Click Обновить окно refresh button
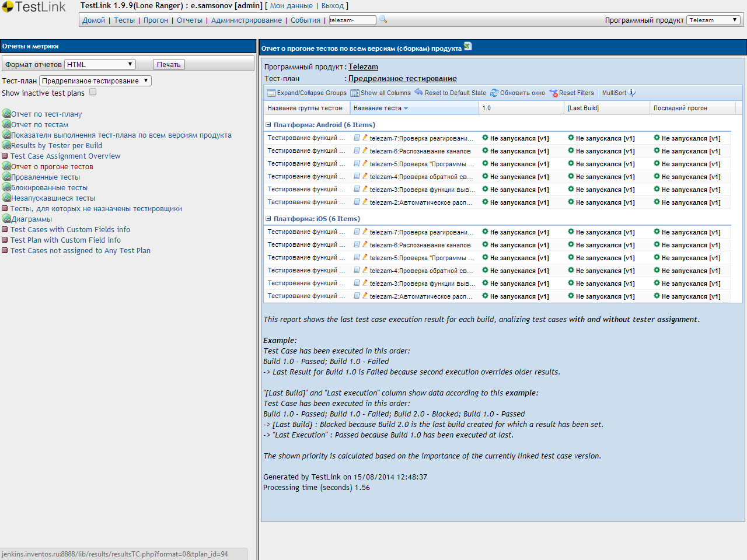Viewport: 747px width, 560px height. [x=518, y=93]
